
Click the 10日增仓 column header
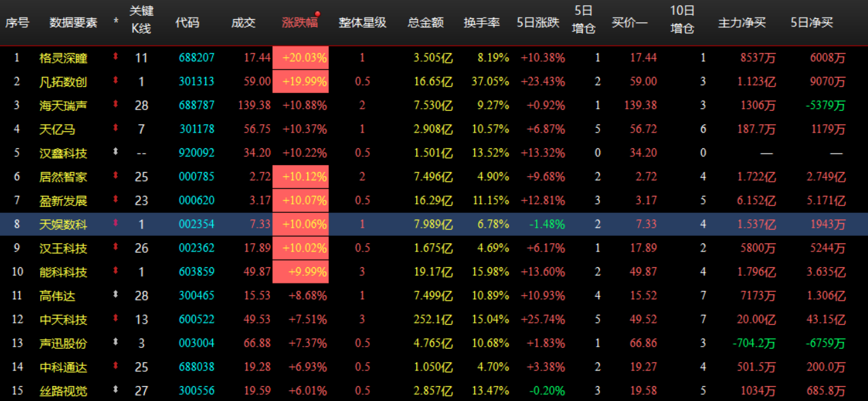pos(682,19)
